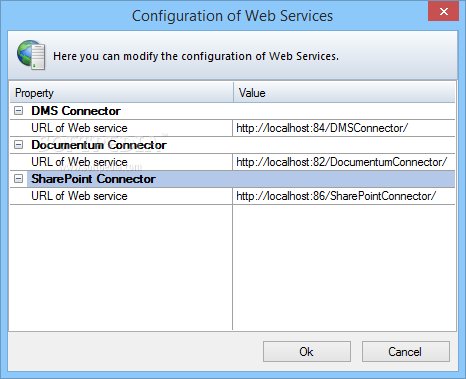Click the Value column header
466x379 pixels.
[x=344, y=93]
